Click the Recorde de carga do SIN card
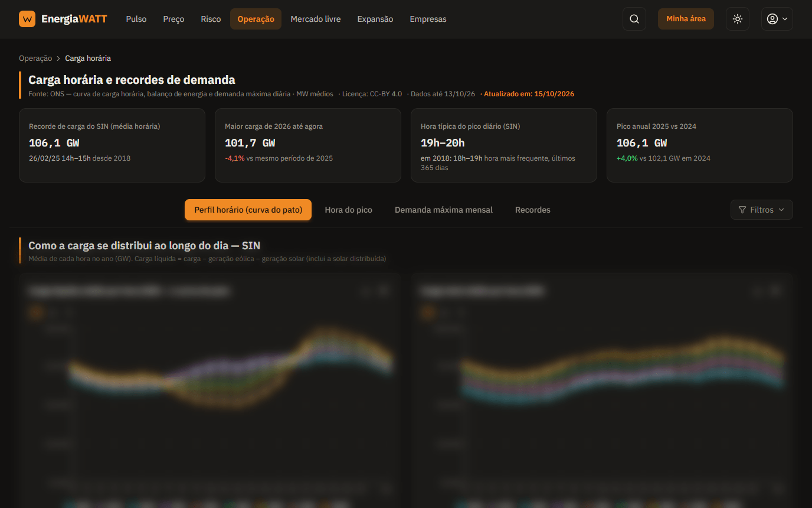This screenshot has height=508, width=812. pyautogui.click(x=112, y=145)
